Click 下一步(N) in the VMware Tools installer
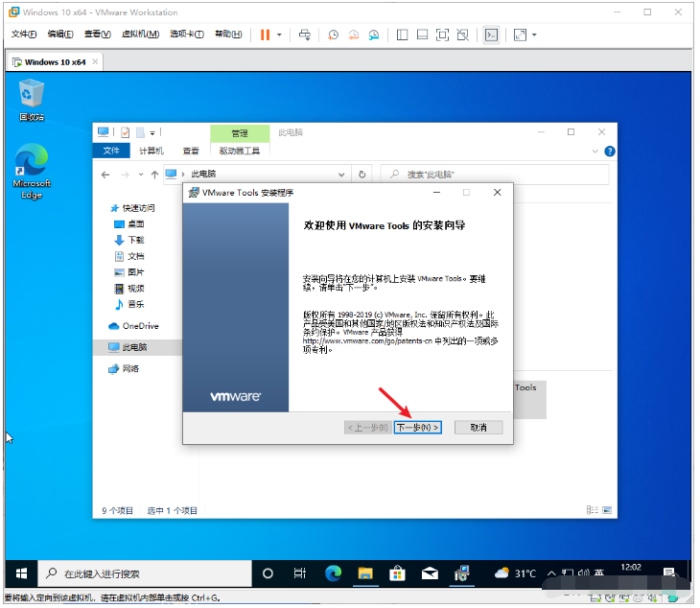This screenshot has width=700, height=608. coord(417,427)
